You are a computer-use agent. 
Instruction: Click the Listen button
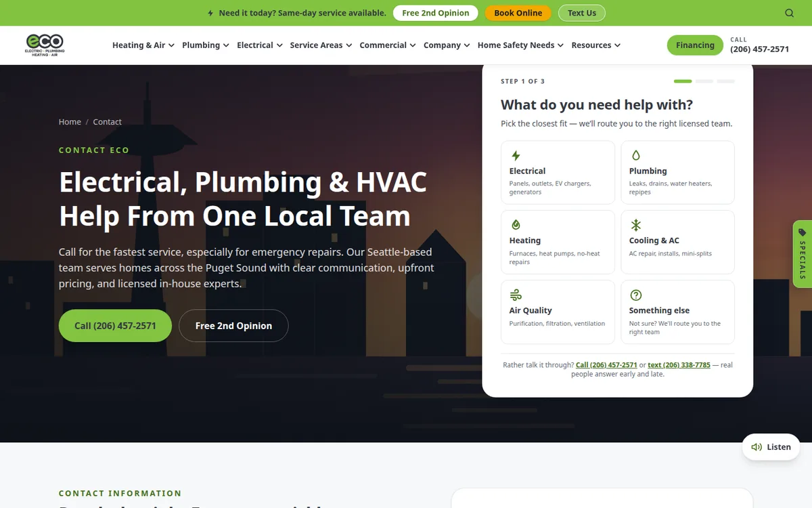(x=771, y=447)
